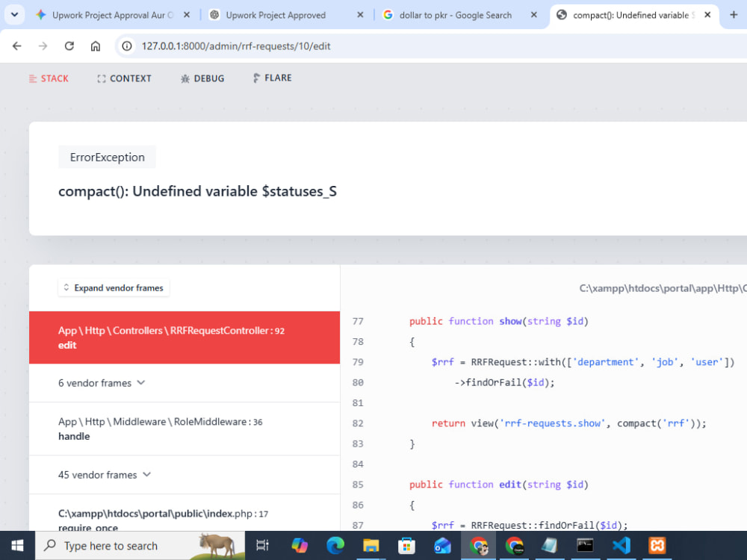View site information icon in address bar

127,46
